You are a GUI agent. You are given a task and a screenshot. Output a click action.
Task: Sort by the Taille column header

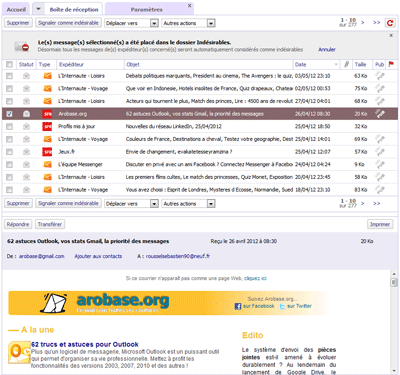[360, 64]
